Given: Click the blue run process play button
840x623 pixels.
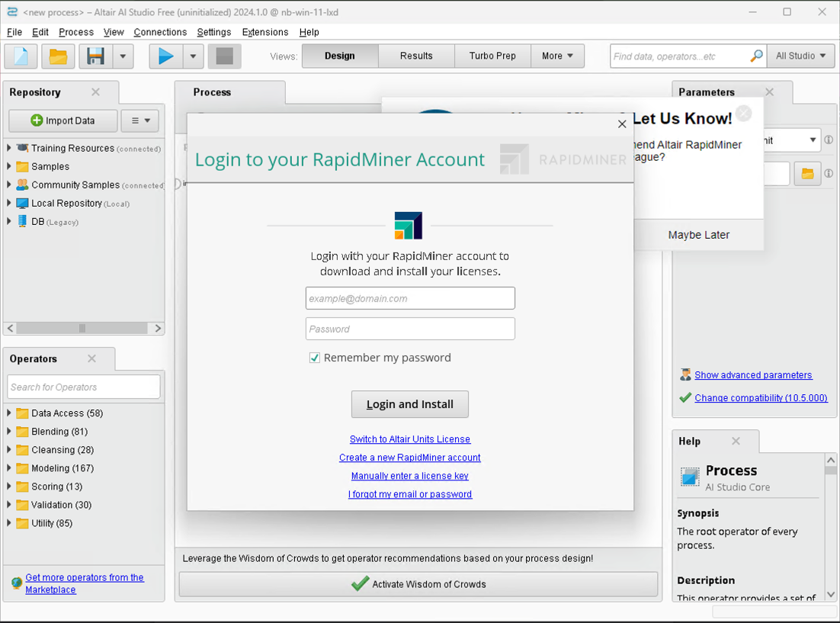Looking at the screenshot, I should tap(165, 56).
